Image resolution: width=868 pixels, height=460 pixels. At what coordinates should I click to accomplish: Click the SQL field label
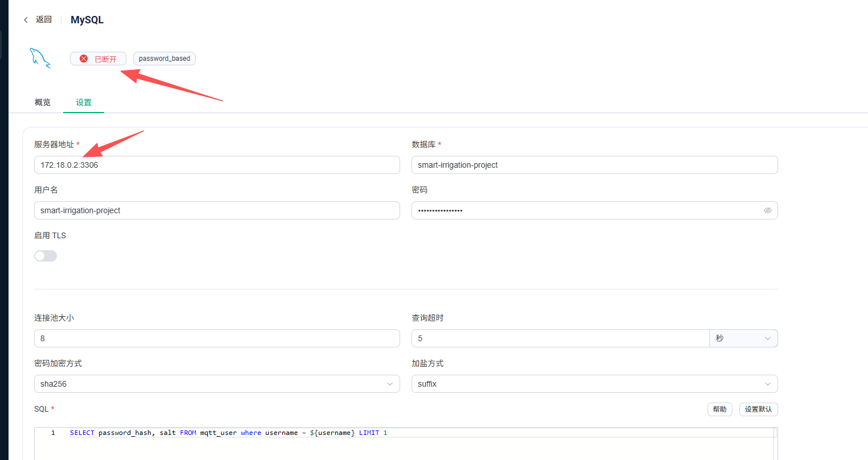click(x=42, y=409)
